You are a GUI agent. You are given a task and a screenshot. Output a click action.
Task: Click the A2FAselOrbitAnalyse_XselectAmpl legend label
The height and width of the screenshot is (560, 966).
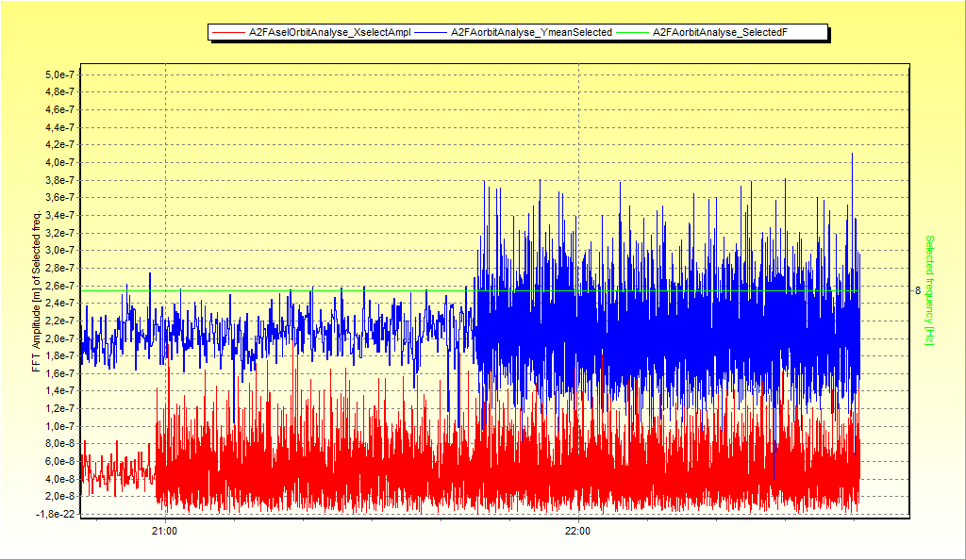pyautogui.click(x=329, y=33)
